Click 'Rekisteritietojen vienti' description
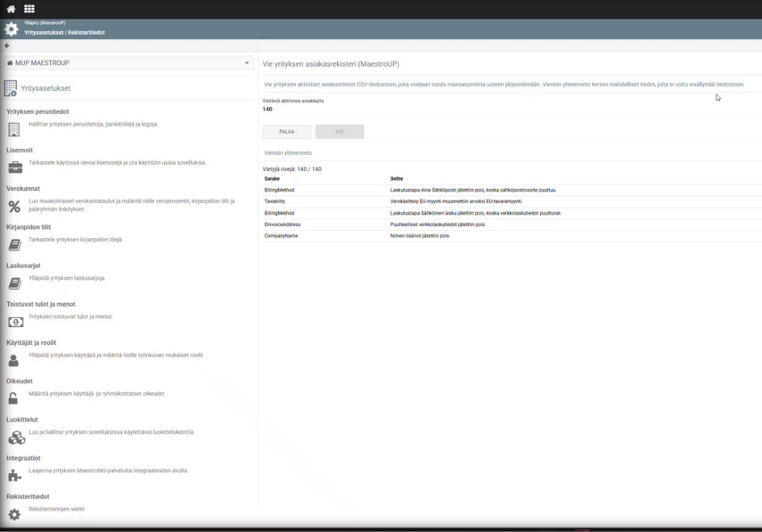762x532 pixels. click(56, 509)
